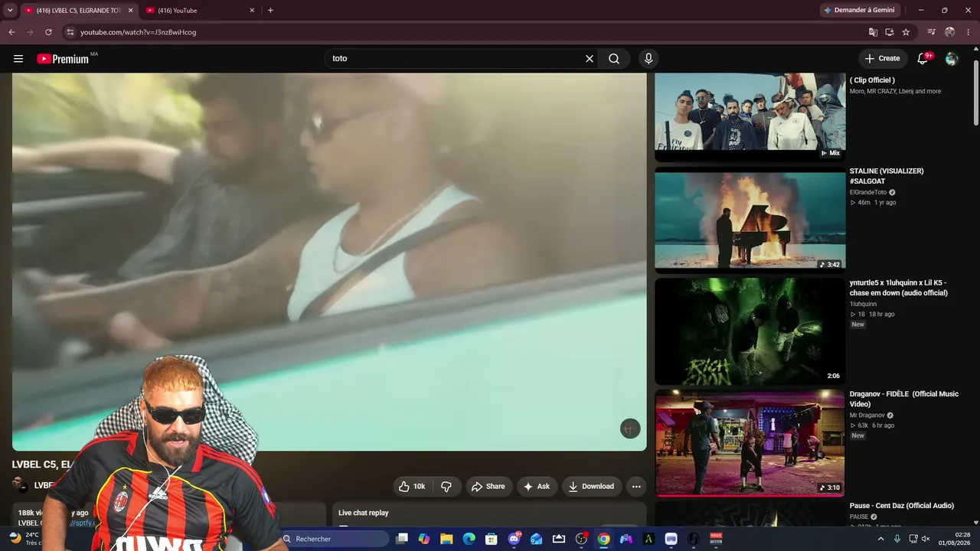Viewport: 980px width, 551px height.
Task: Like the video (10k)
Action: [x=412, y=487]
